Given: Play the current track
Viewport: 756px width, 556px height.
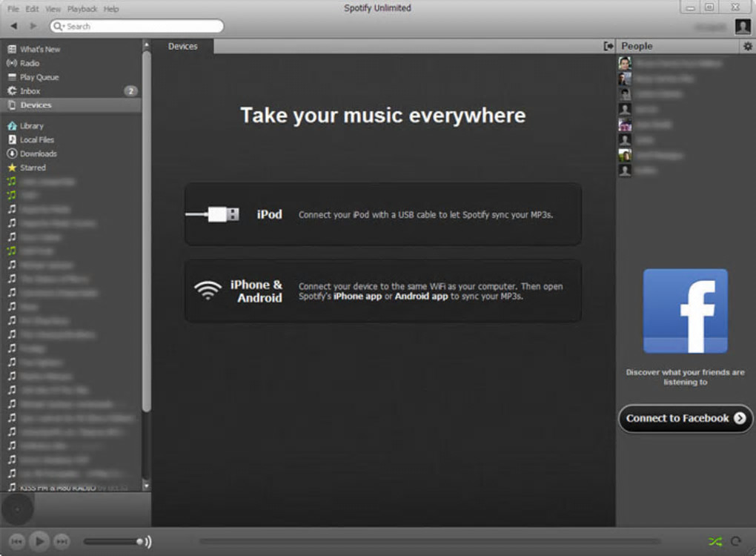Looking at the screenshot, I should [39, 541].
